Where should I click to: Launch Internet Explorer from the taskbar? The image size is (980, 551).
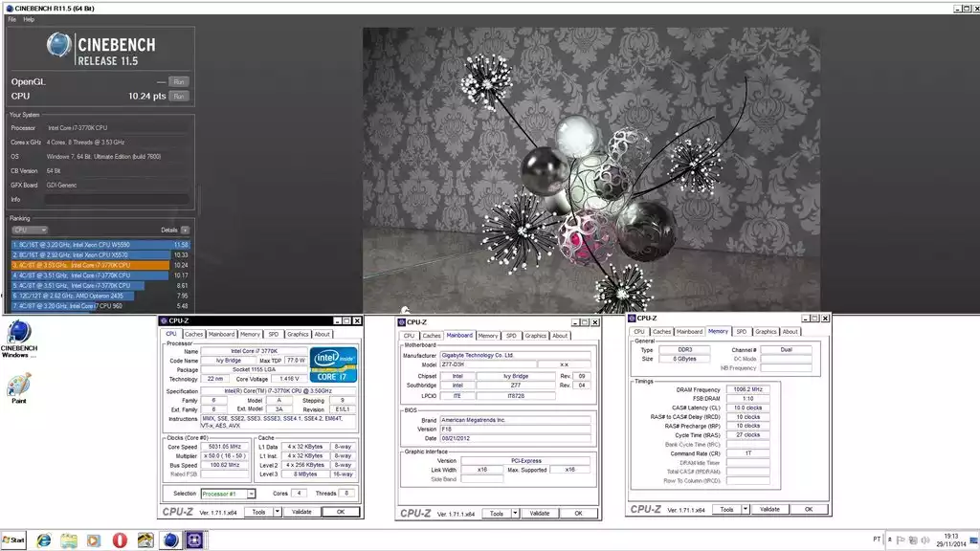tap(44, 540)
